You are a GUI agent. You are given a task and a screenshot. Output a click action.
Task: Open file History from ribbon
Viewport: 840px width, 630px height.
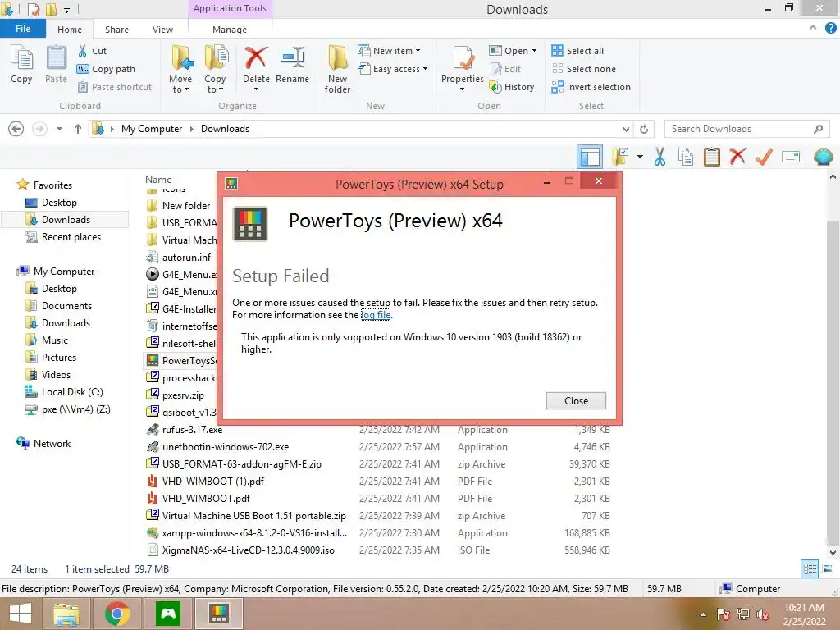[512, 87]
